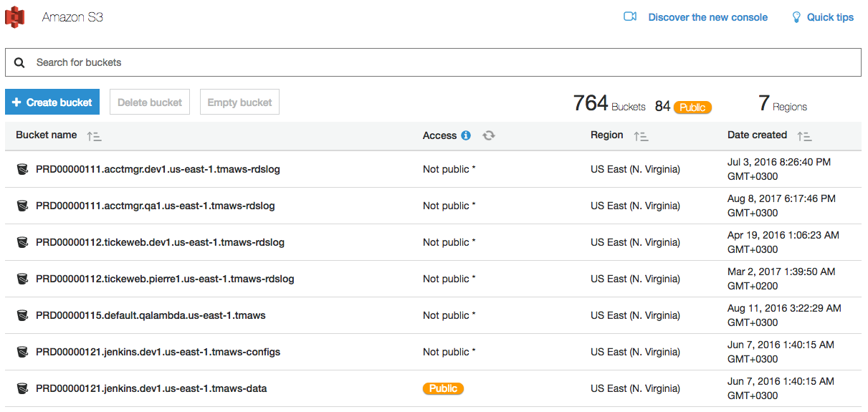Open bucket PRD00000121.jenkins.dev1.us-east-1.tmaws-configs
868x412 pixels.
(x=158, y=352)
